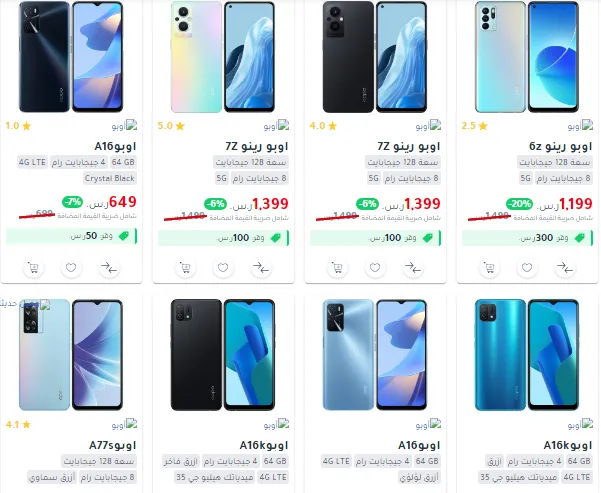
Task: Click the Save 300 SAR badge
Action: 527,238
